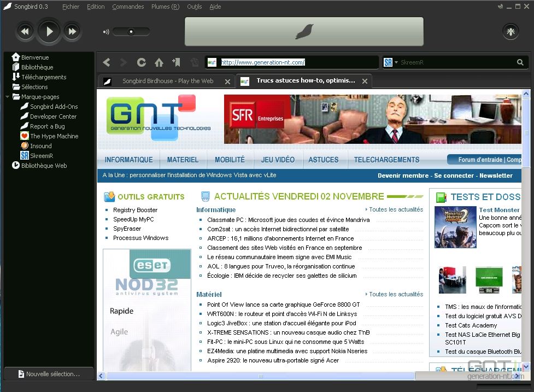Screen dimensions: 534x392
Task: Open the Outils menu
Action: [x=195, y=7]
